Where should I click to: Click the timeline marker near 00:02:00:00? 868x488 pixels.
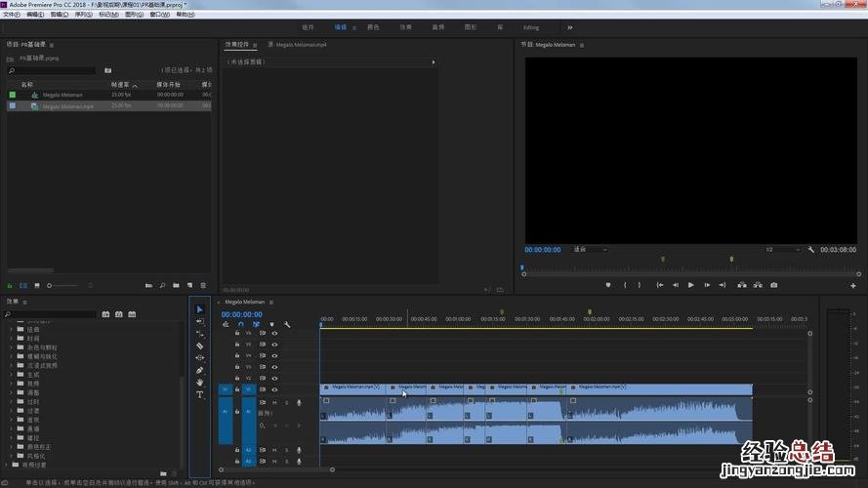click(589, 312)
